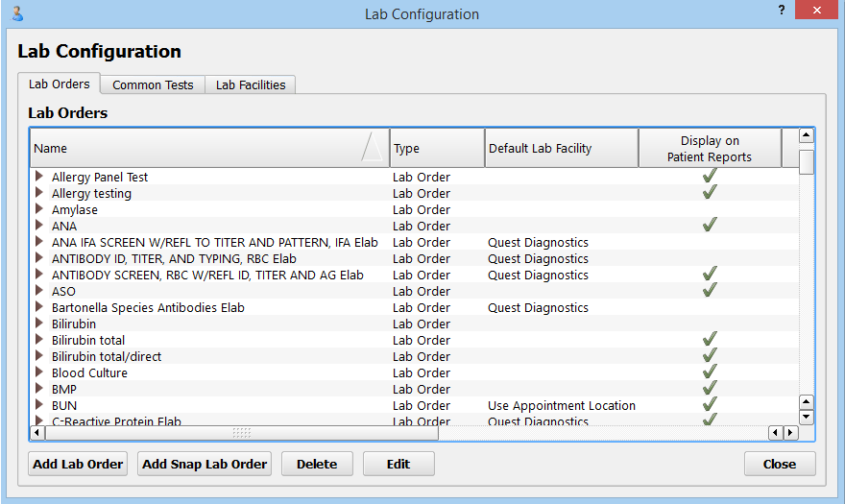
Task: Expand the plain Bilirubin row
Action: coord(38,323)
